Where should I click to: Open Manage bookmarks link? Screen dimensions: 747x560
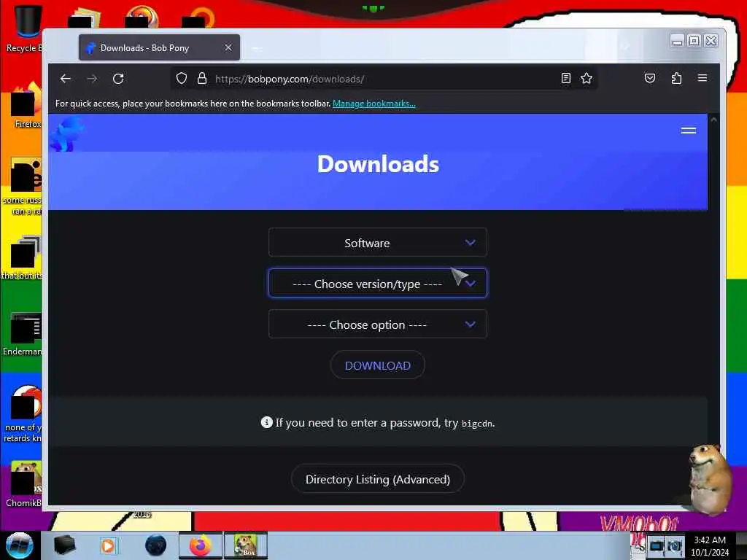pyautogui.click(x=374, y=104)
